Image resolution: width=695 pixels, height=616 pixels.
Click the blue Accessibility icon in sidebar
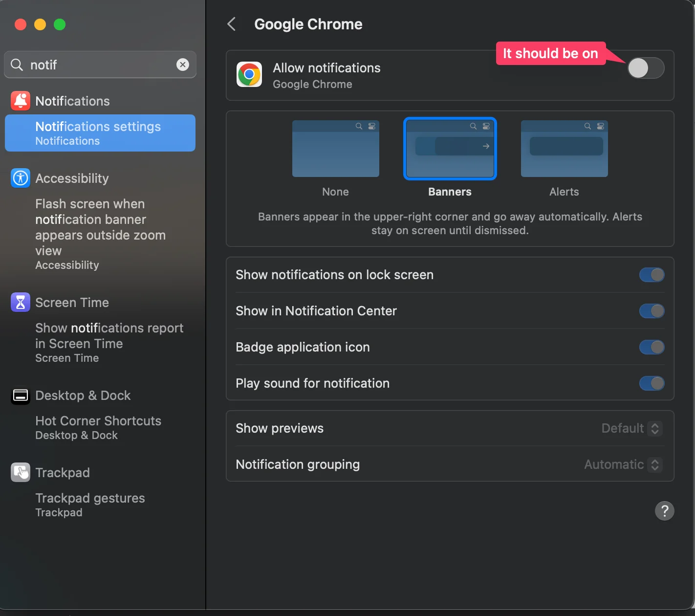21,178
